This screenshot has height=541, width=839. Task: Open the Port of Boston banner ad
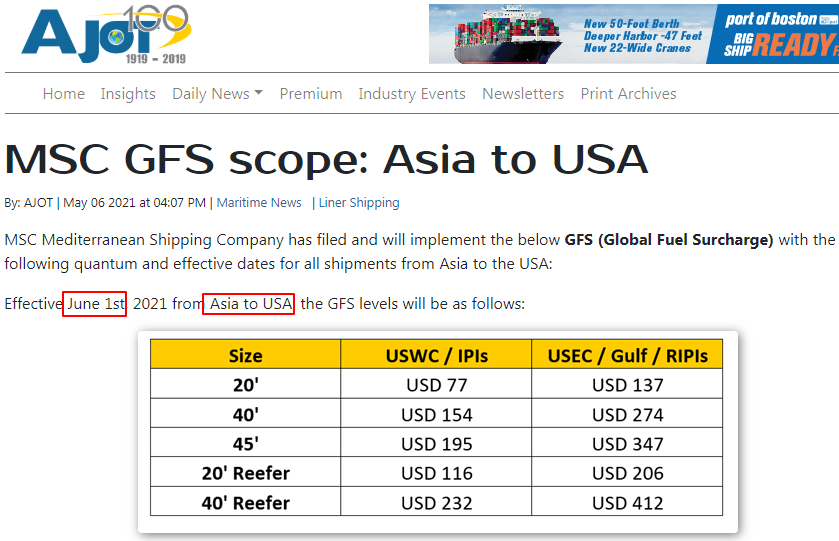point(633,34)
